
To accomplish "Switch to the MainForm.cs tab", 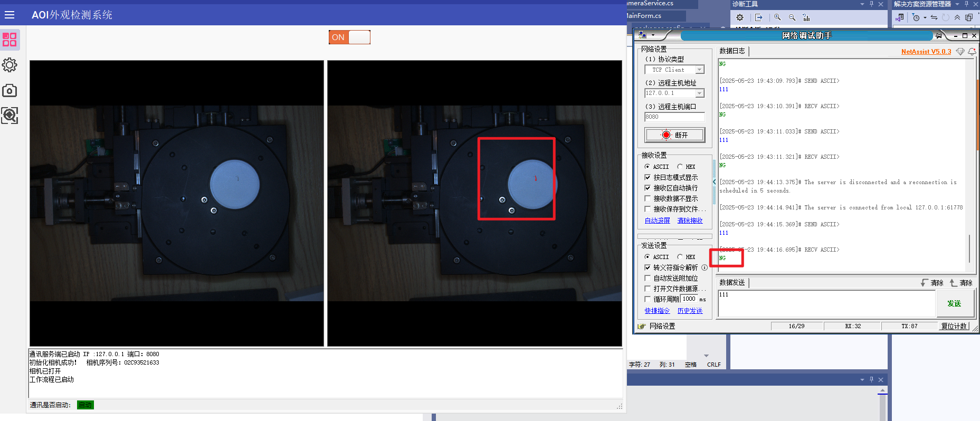I will click(x=644, y=16).
